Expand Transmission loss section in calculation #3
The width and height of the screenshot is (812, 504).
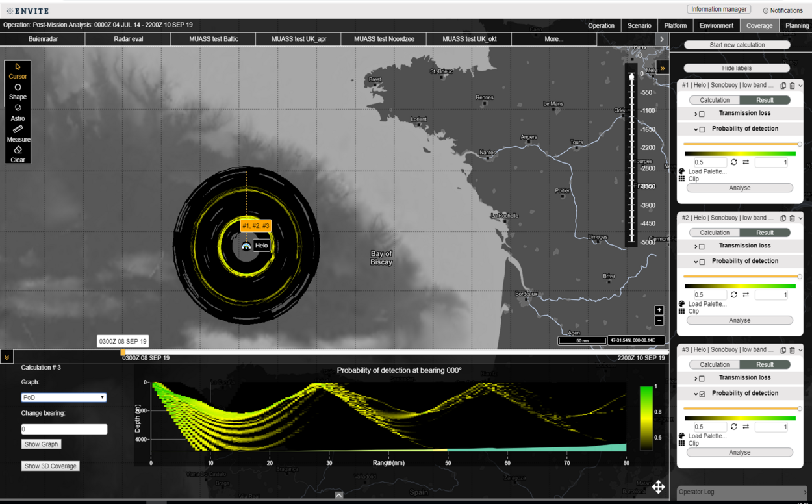(x=696, y=378)
